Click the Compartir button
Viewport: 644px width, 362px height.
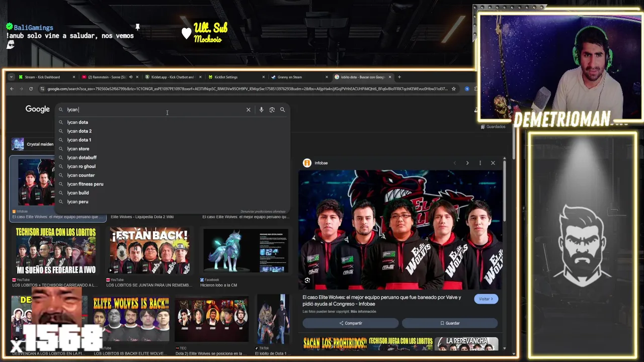(x=351, y=323)
